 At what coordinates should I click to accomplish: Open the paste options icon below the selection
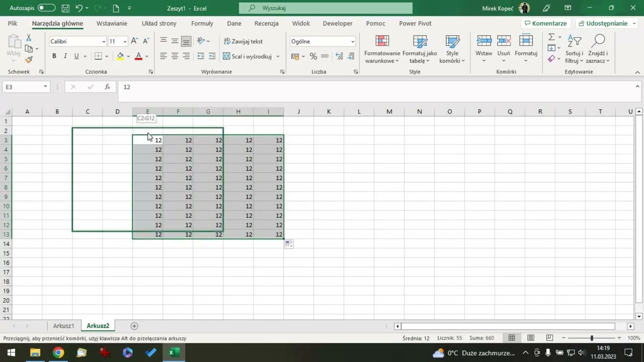289,244
